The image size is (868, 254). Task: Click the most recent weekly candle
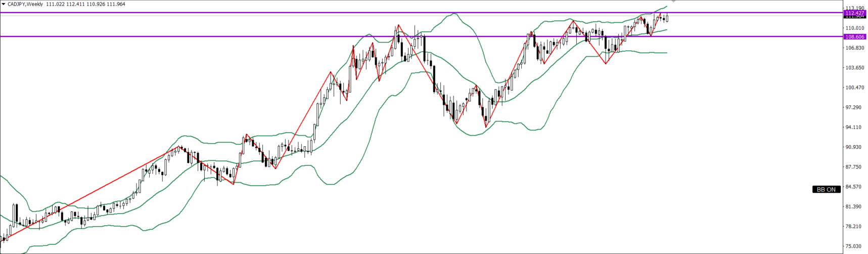(667, 18)
